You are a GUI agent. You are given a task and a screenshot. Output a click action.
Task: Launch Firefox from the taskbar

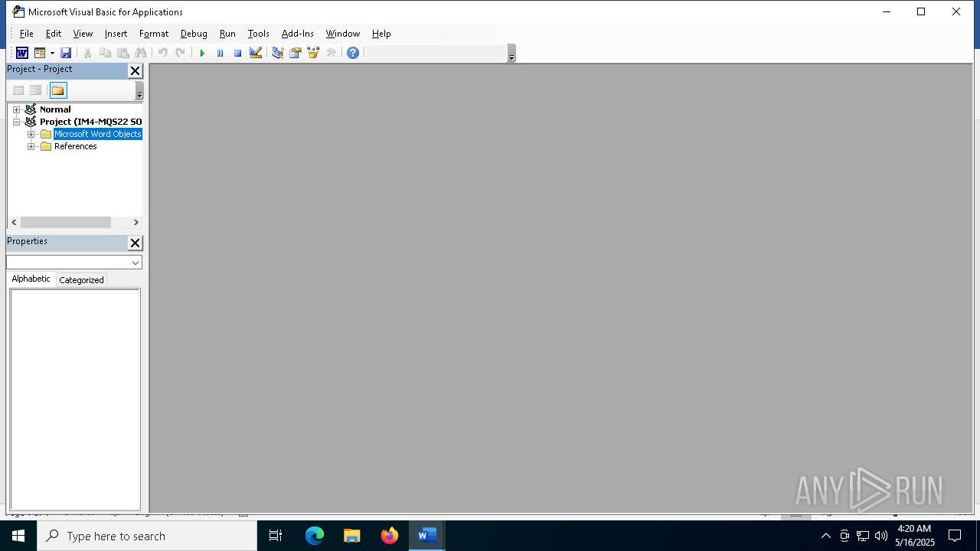tap(390, 536)
